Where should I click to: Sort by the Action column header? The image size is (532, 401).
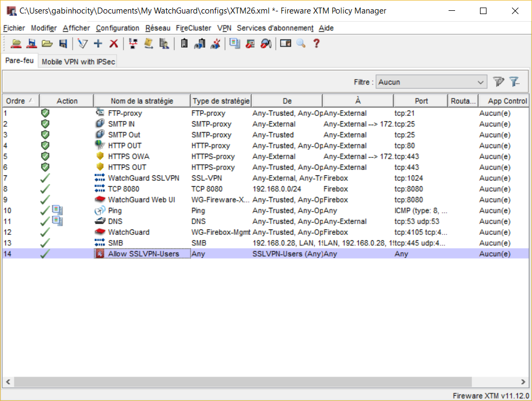67,101
